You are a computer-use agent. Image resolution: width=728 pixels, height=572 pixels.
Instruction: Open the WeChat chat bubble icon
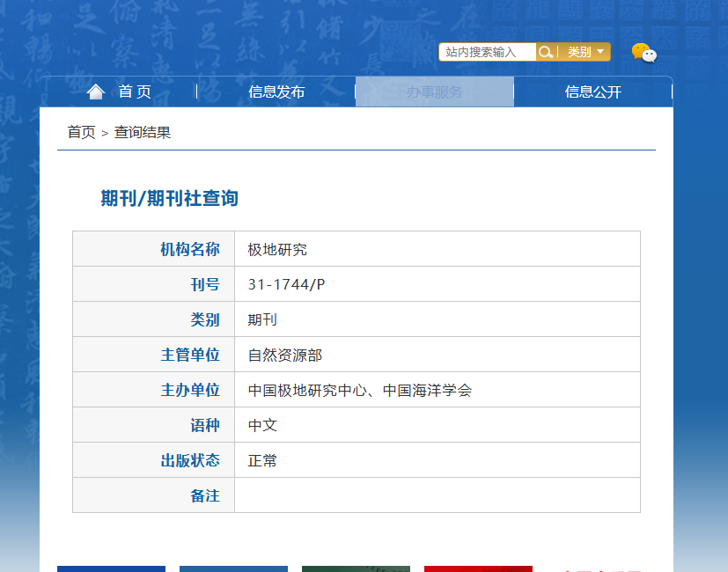coord(644,53)
